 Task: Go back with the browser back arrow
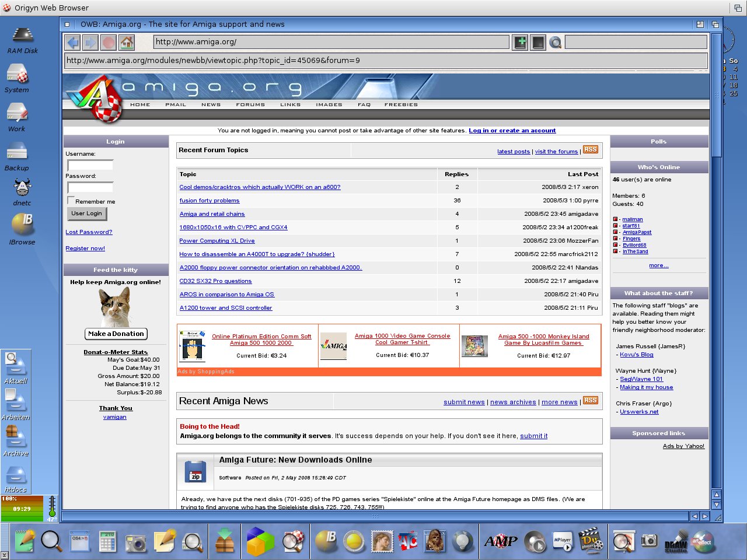(x=72, y=42)
